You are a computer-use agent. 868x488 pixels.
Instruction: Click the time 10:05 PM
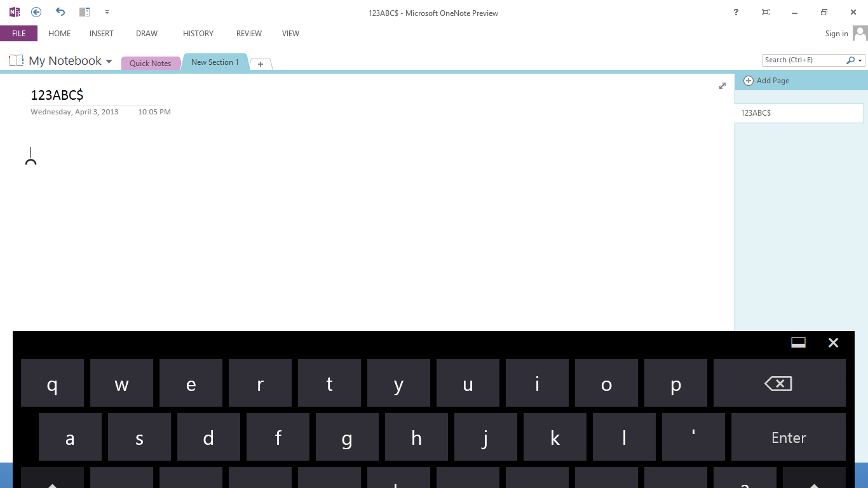click(154, 112)
